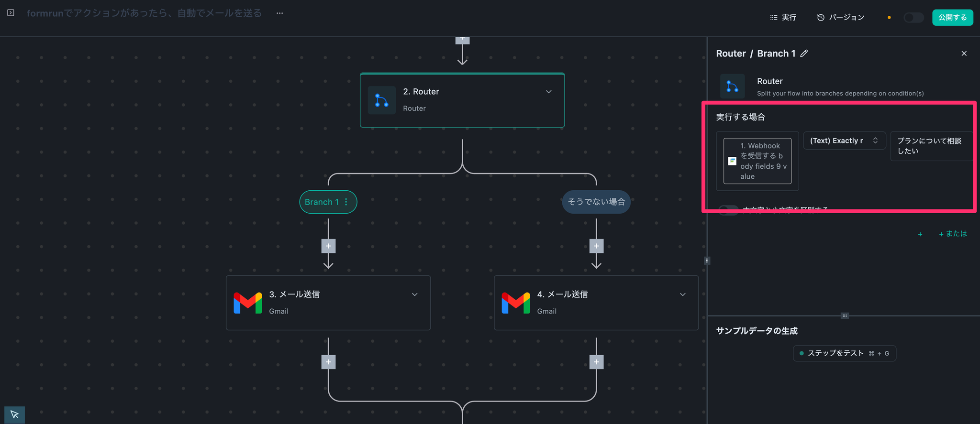The image size is (980, 424).
Task: Click the Gmail icon in step 4
Action: point(516,303)
